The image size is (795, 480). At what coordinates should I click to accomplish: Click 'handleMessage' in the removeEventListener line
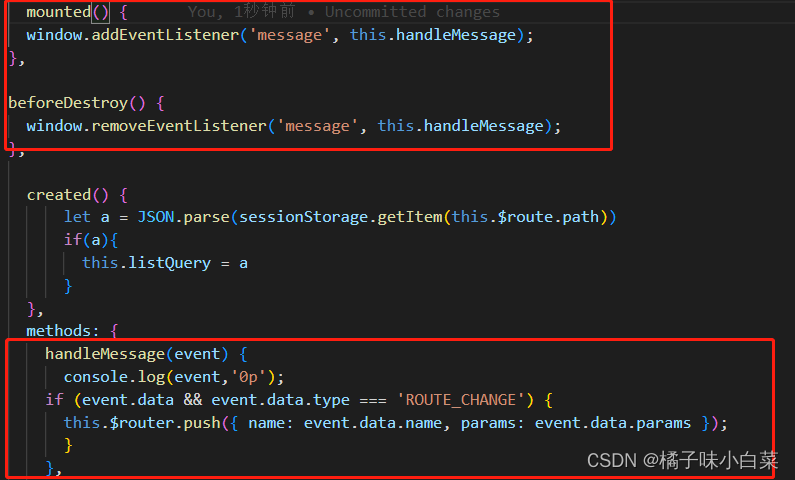click(x=483, y=126)
